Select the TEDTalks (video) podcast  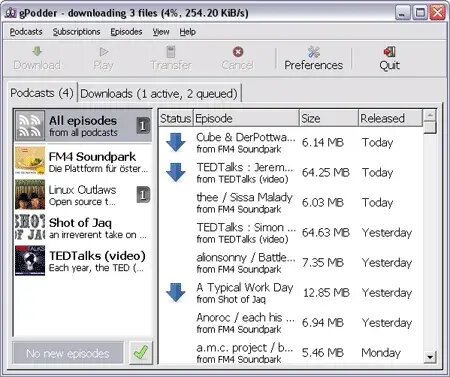pos(83,261)
